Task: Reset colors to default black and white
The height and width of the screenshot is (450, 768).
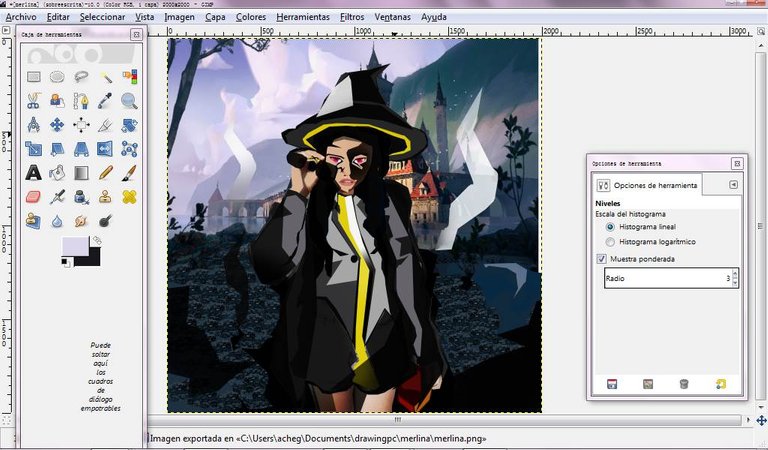Action: (65, 263)
